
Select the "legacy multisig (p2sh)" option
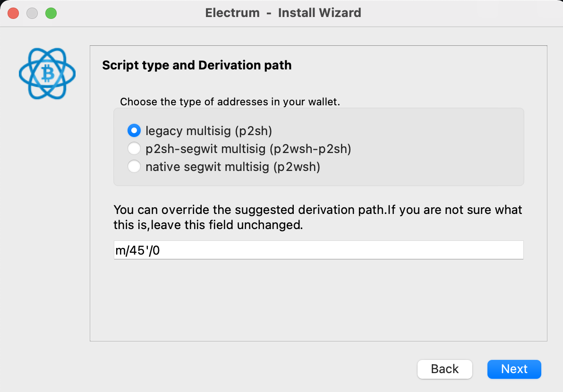[x=134, y=130]
